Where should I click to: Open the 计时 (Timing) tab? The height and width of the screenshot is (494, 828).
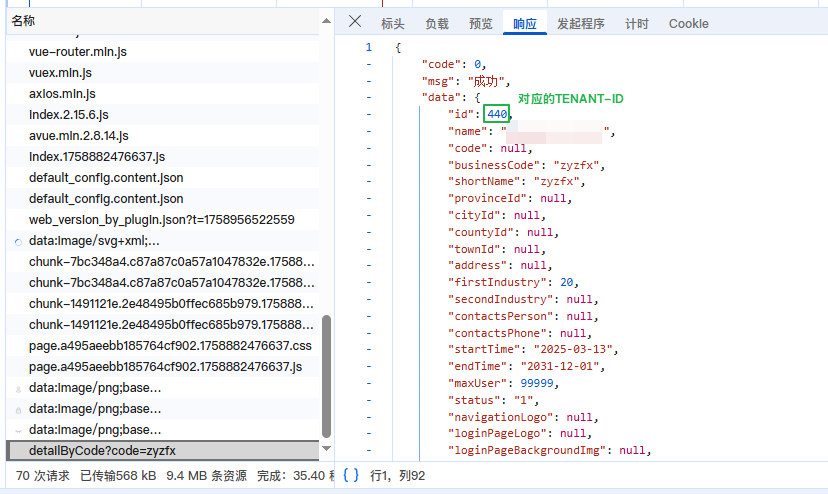coord(637,24)
